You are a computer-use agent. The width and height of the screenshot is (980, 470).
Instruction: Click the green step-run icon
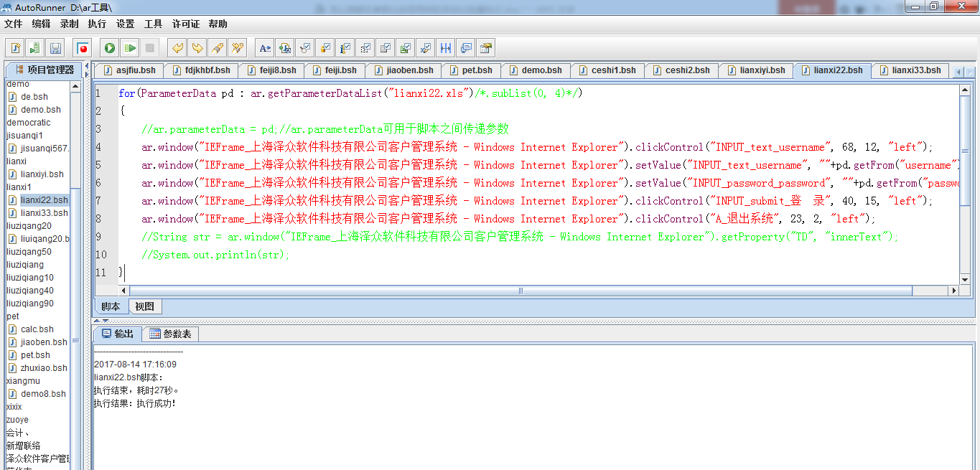pyautogui.click(x=130, y=48)
